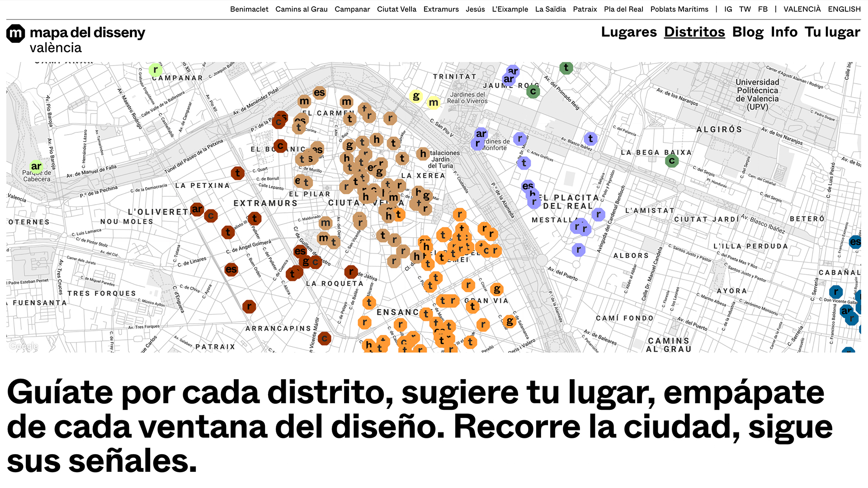This screenshot has width=868, height=488.
Task: Open the Ciutat Vella district link
Action: (396, 9)
